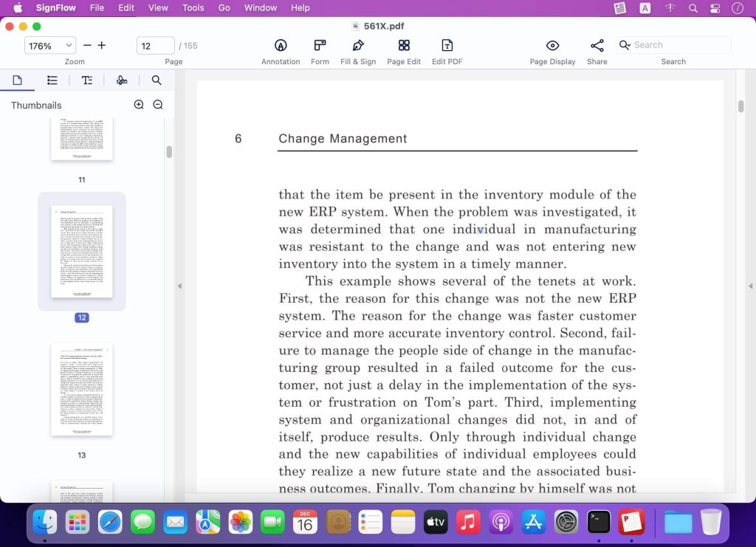Open the zoom percentage dropdown

tap(49, 45)
